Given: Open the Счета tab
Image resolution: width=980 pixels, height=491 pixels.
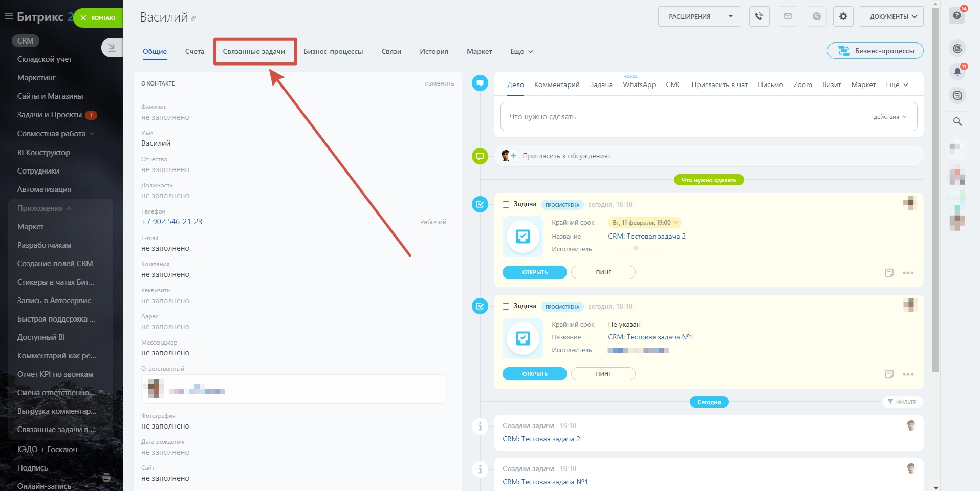Looking at the screenshot, I should coord(194,51).
